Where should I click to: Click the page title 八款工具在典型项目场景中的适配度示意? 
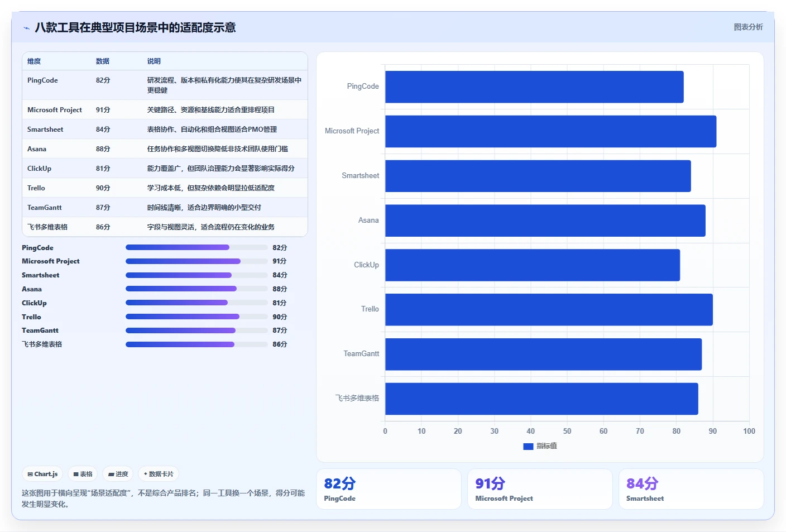pyautogui.click(x=135, y=27)
